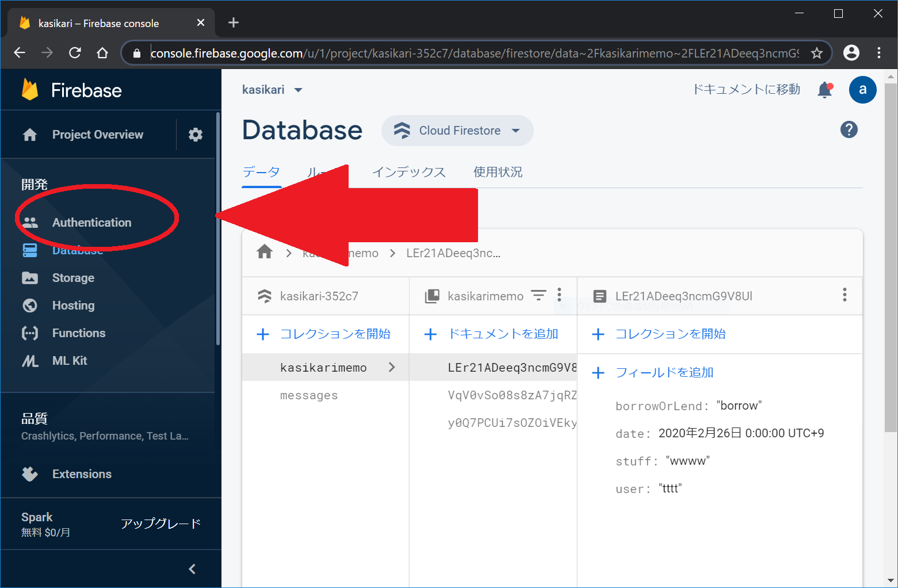
Task: Click date field value 2020年2月26日
Action: coord(741,433)
